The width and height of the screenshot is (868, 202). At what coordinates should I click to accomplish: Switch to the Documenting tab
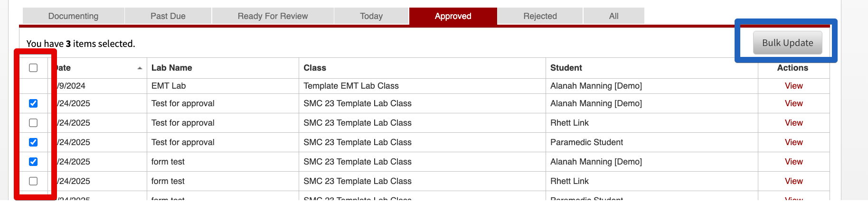pos(73,16)
